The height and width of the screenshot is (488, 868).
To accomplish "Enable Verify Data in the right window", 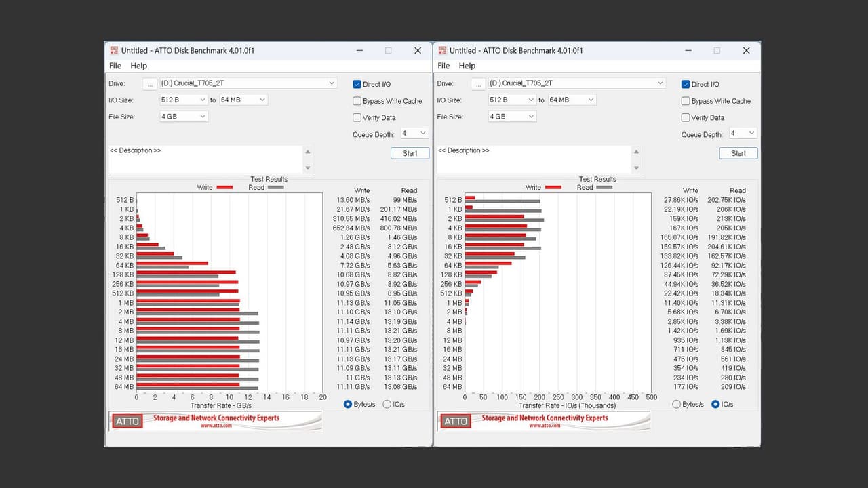I will [x=686, y=117].
